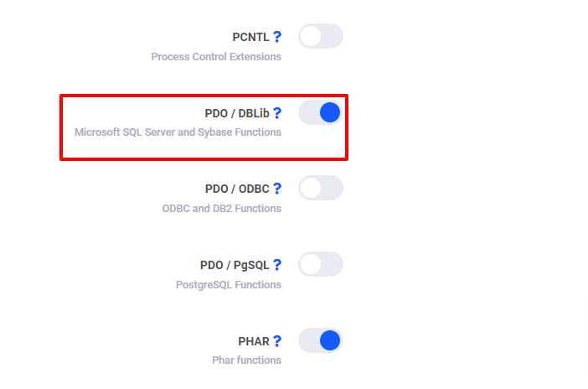This screenshot has height=389, width=588.
Task: Click the "Phar functions" description
Action: coord(246,360)
